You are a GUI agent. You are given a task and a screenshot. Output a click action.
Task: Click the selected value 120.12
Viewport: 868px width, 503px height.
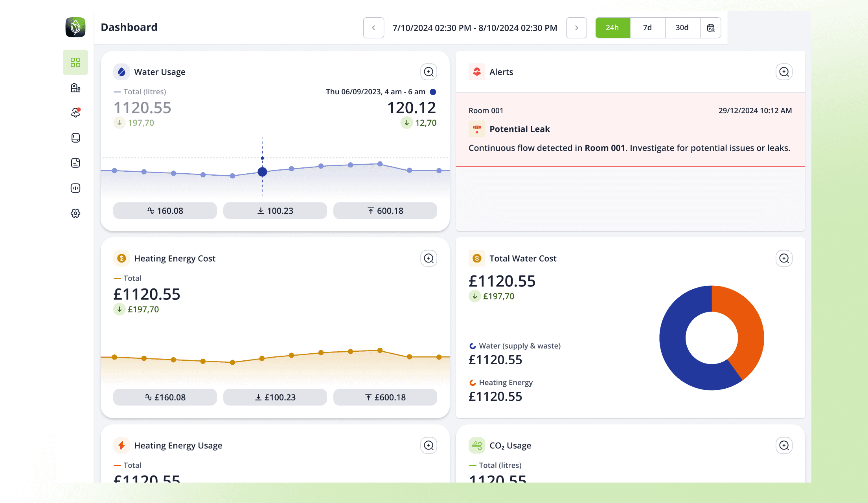click(x=412, y=108)
